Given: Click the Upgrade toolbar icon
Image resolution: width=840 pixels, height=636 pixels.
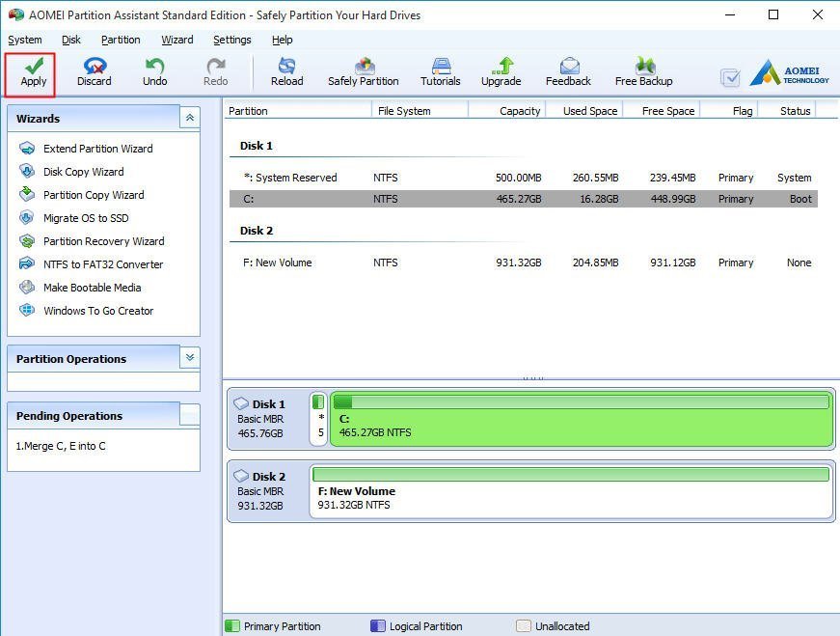Looking at the screenshot, I should pos(501,72).
